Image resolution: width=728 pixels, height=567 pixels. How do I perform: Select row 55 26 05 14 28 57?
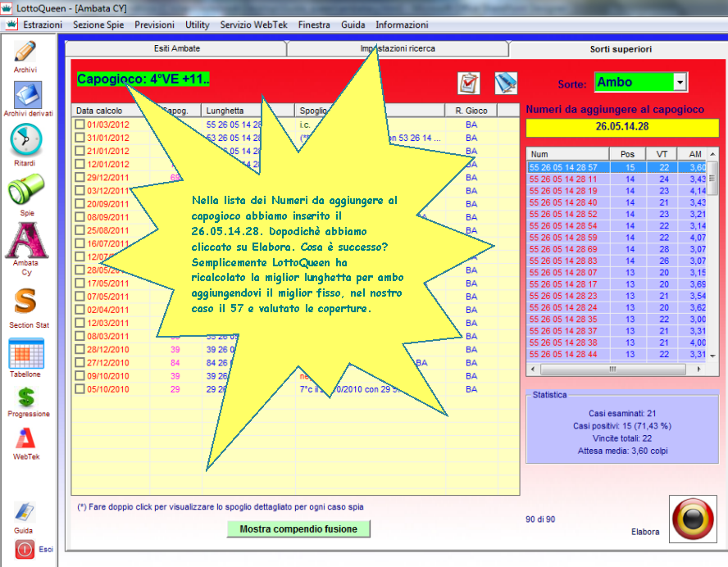click(617, 167)
